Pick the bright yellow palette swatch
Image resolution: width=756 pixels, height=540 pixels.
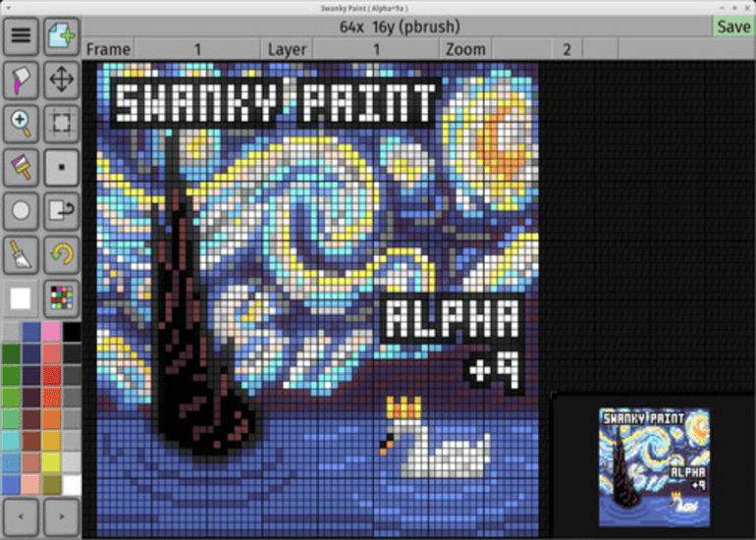tap(51, 462)
